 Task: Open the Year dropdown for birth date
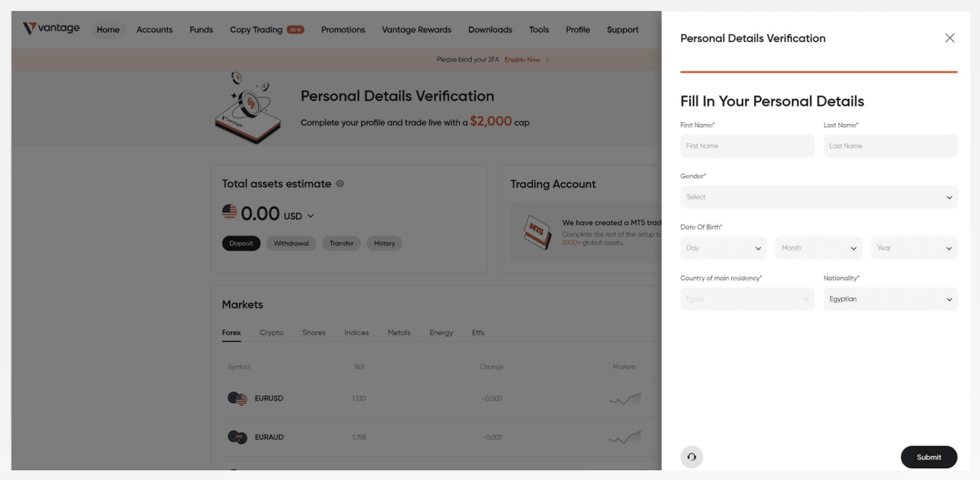[914, 248]
